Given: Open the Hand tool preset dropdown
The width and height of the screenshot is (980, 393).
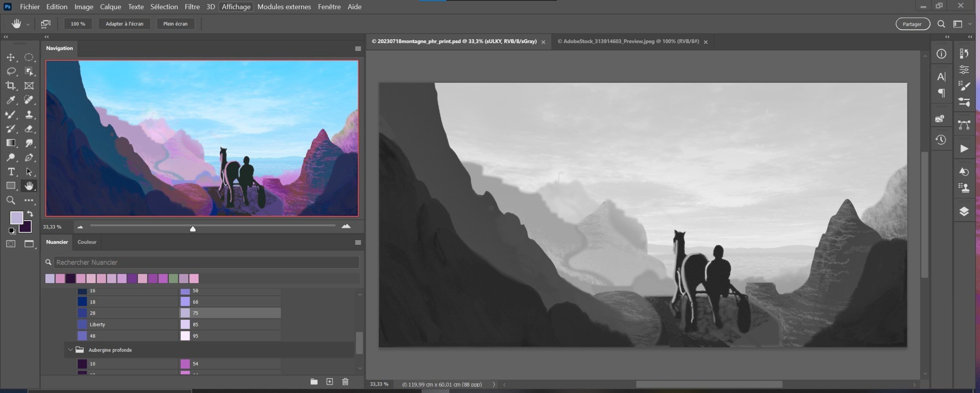Looking at the screenshot, I should [x=28, y=24].
